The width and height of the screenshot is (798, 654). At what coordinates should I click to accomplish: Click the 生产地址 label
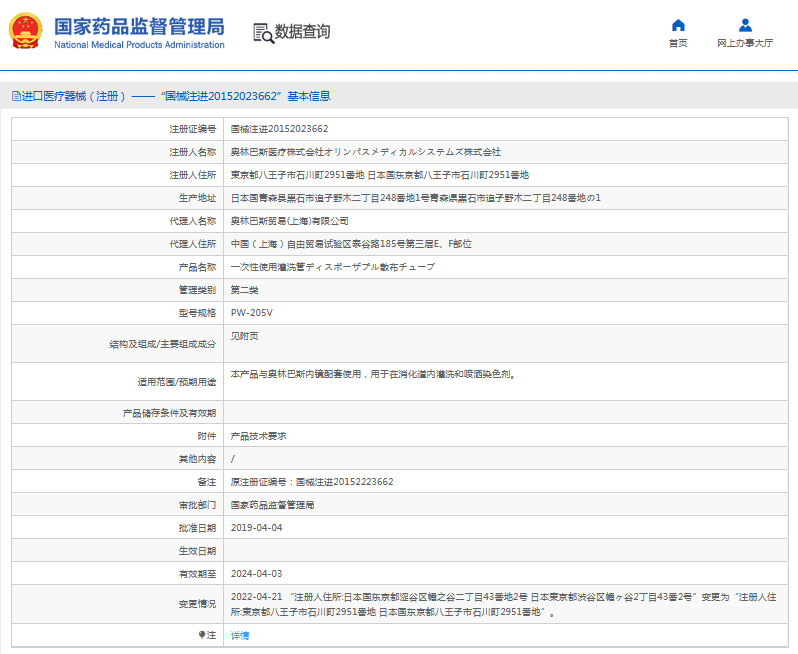click(197, 198)
